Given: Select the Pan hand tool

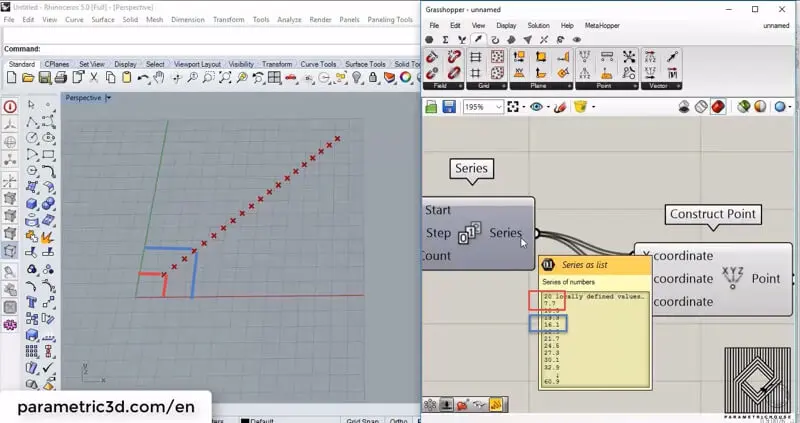Looking at the screenshot, I should [158, 78].
